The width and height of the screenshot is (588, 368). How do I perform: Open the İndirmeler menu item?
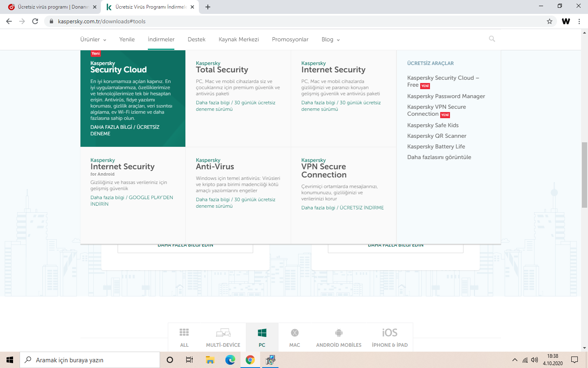161,39
